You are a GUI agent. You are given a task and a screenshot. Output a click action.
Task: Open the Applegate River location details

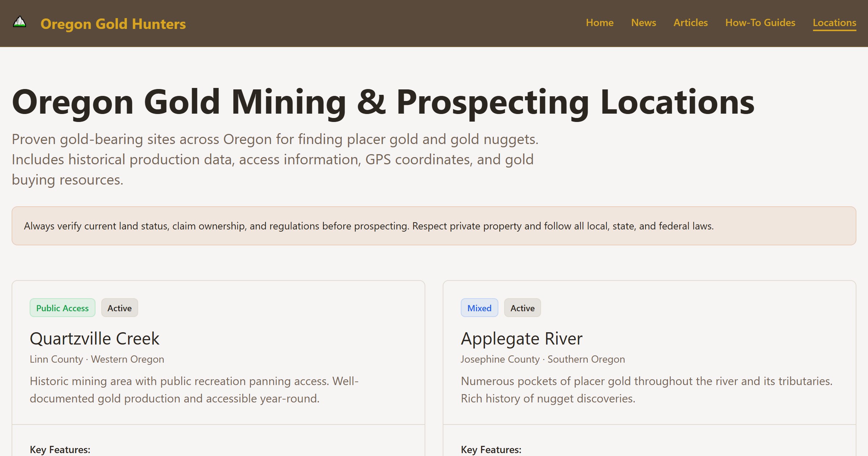521,339
